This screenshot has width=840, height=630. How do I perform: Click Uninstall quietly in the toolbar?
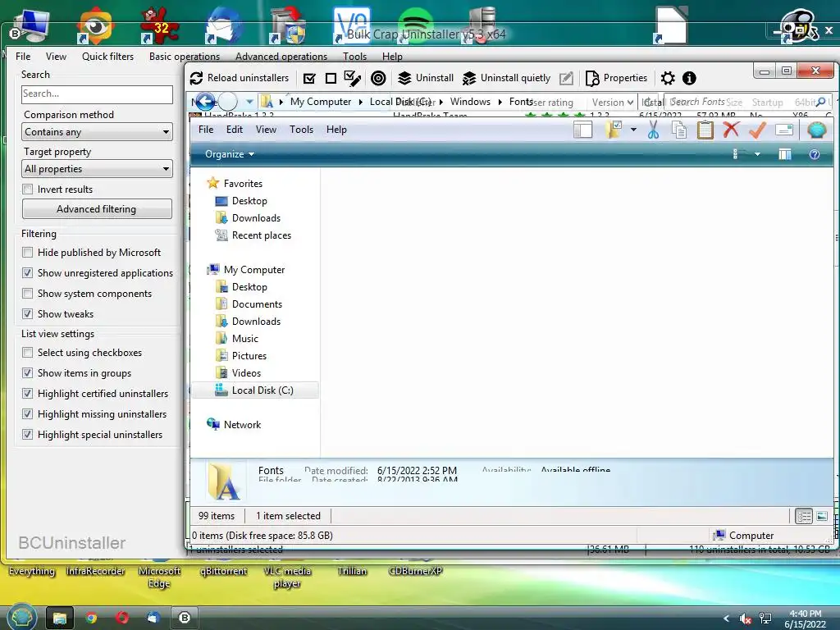pos(506,78)
